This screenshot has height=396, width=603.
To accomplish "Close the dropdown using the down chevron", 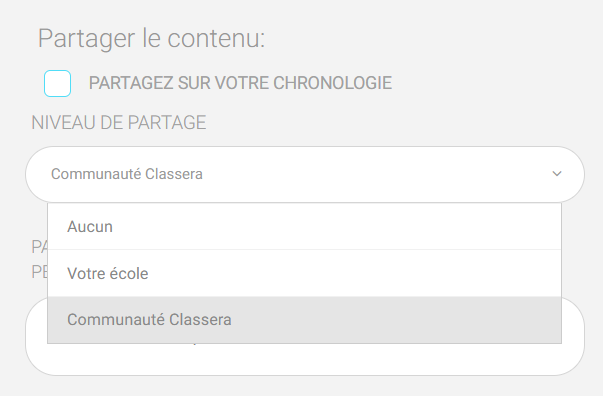I will point(557,174).
